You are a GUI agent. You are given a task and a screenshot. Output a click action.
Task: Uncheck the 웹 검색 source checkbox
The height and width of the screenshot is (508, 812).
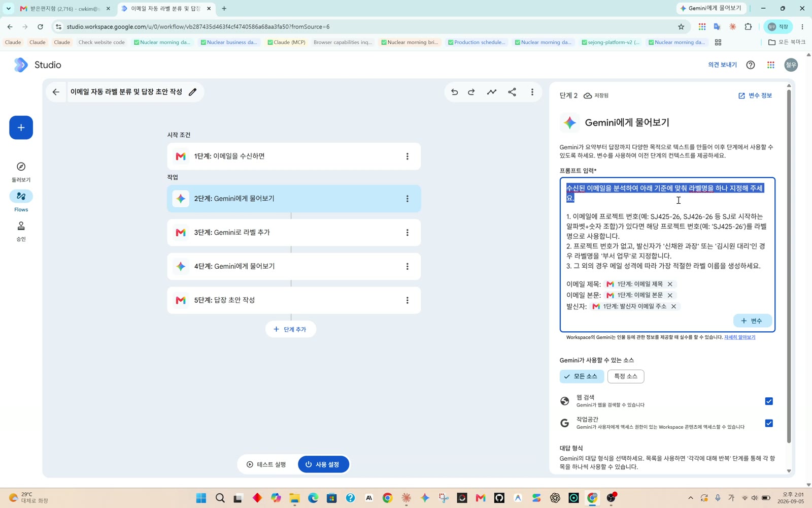click(769, 401)
